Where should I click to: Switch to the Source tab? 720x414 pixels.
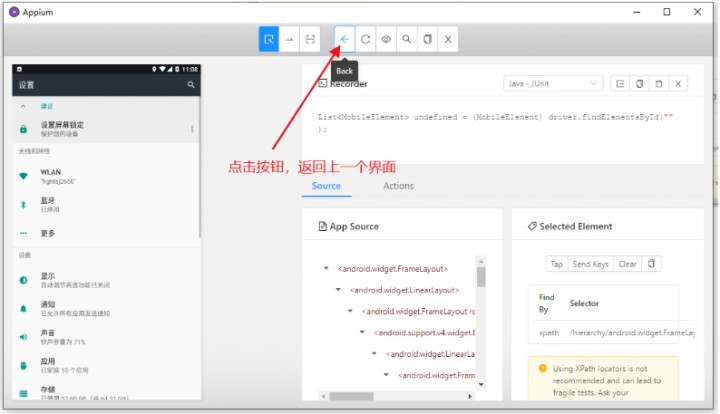click(326, 186)
